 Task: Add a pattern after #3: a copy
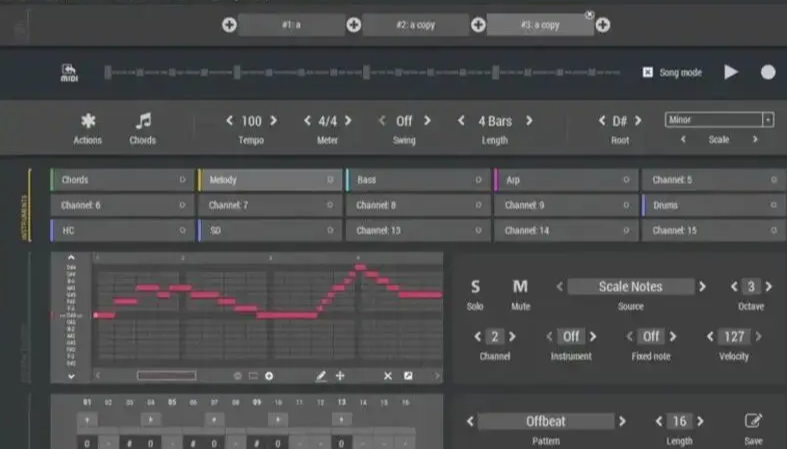tap(603, 25)
